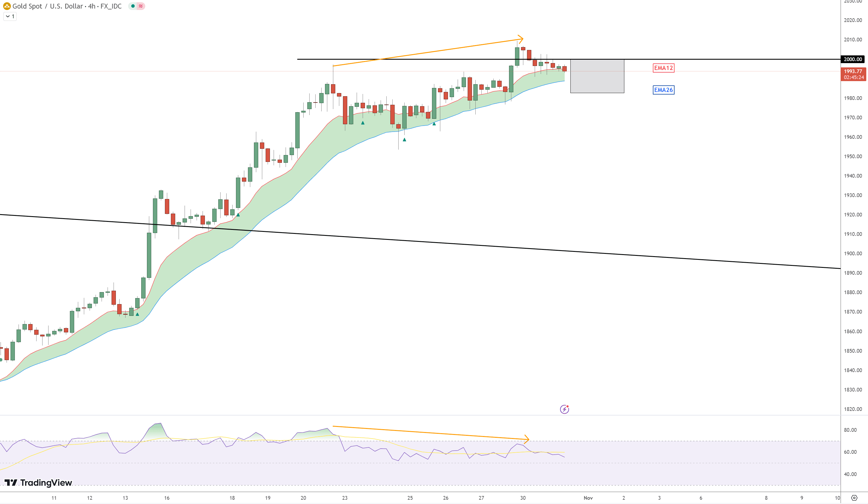
Task: Open chart settings gear at axis corner
Action: click(x=854, y=498)
